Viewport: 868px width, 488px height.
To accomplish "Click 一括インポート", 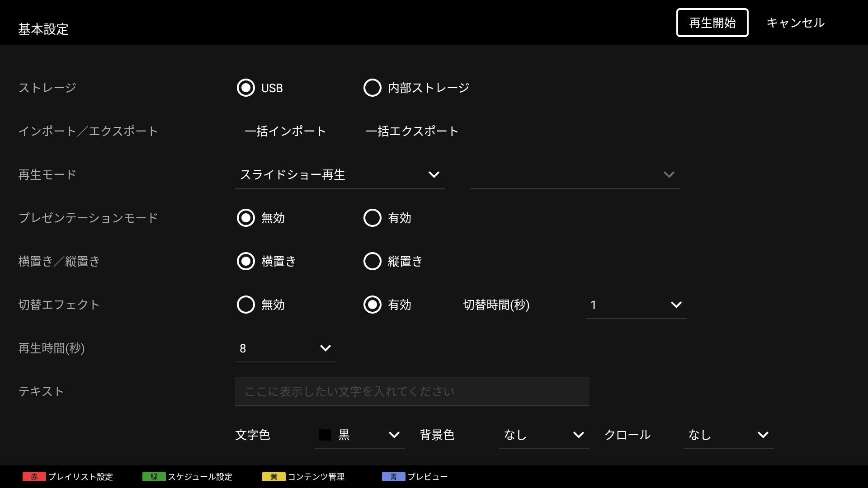I will (x=285, y=131).
